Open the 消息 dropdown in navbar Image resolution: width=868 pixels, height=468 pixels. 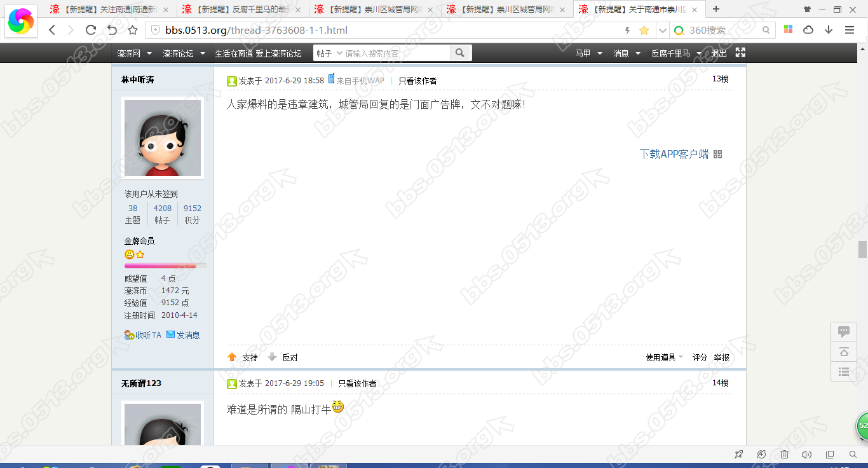(x=627, y=53)
